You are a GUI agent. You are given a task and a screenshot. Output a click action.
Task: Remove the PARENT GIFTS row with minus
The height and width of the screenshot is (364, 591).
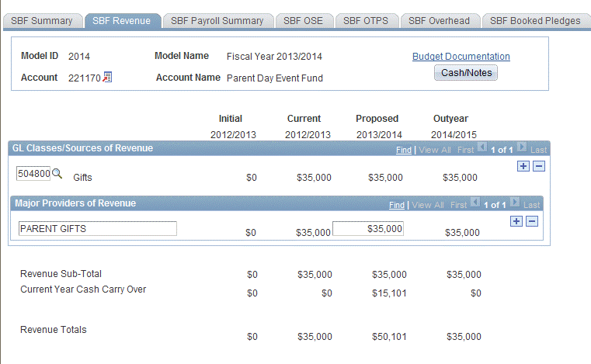532,221
